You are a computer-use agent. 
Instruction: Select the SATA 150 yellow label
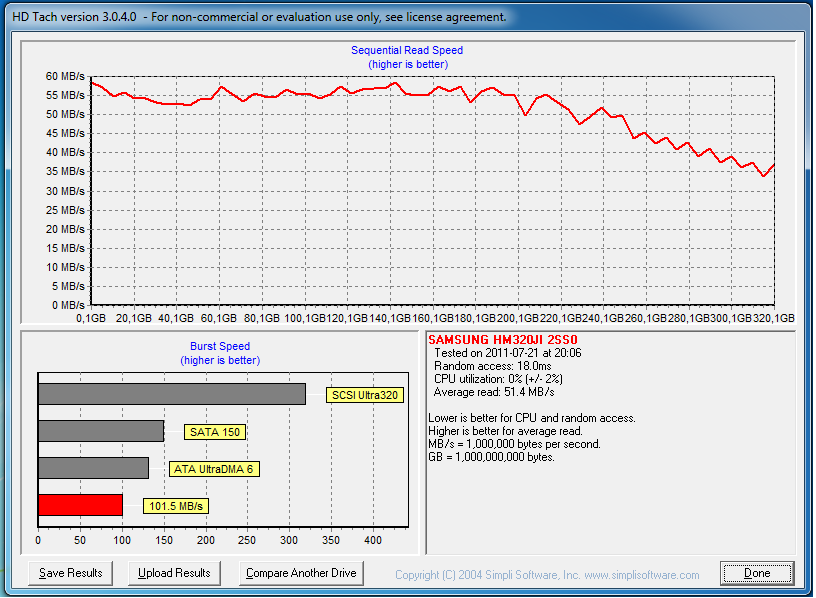click(x=215, y=432)
